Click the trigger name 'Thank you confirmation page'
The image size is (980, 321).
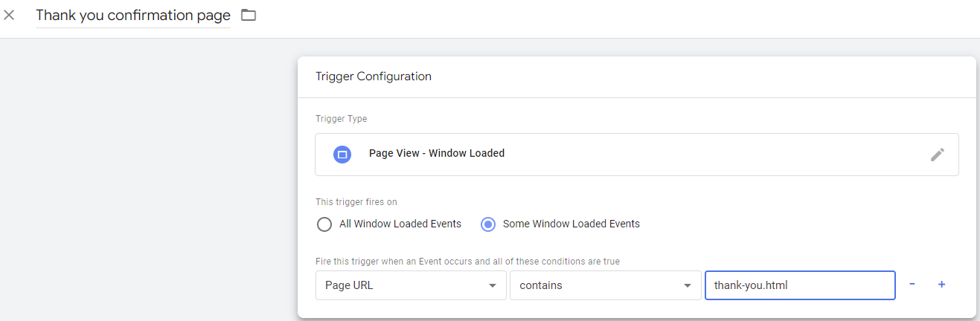[x=133, y=16]
